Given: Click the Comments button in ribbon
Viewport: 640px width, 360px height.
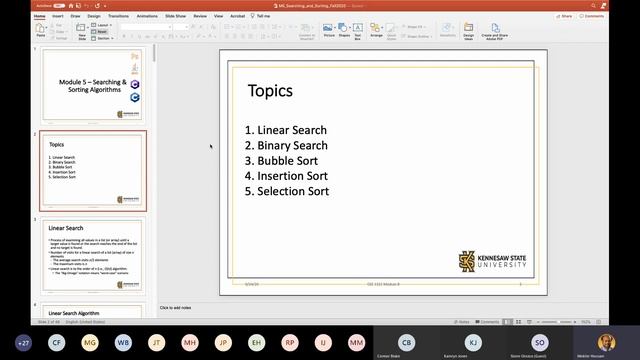Looking at the screenshot, I should click(x=592, y=16).
